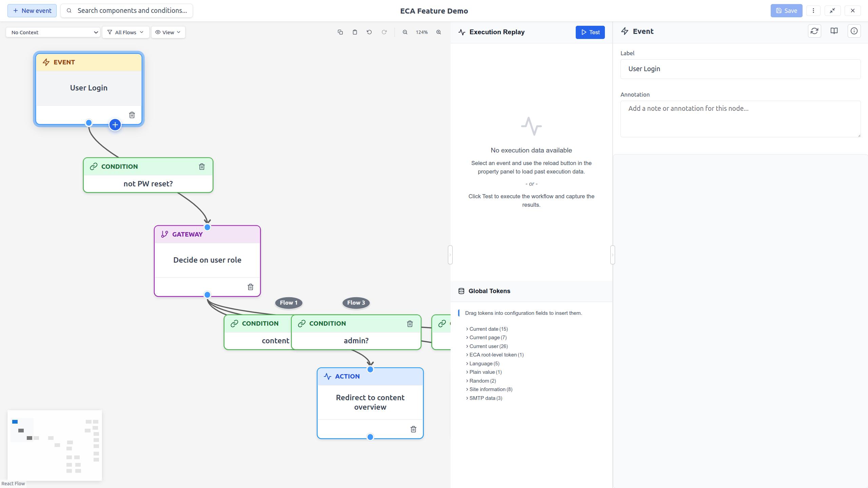Delete the 'admin?' condition node
Image resolution: width=868 pixels, height=488 pixels.
click(x=410, y=324)
